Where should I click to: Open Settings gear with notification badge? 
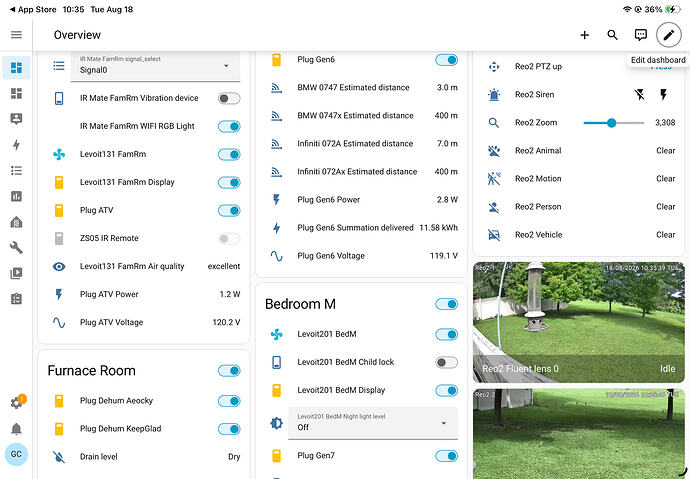tap(17, 402)
